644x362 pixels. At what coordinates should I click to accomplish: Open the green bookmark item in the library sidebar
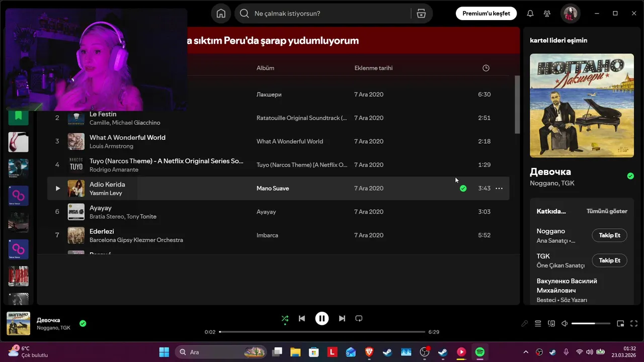pyautogui.click(x=19, y=116)
